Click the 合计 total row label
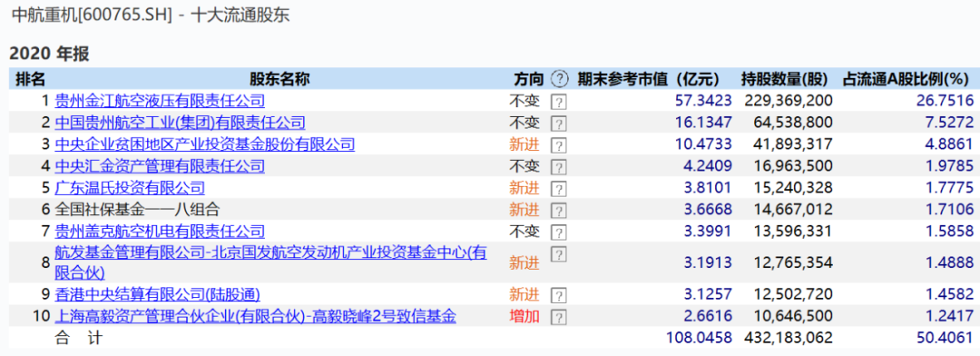Screen dimensions: 980x356 [x=79, y=339]
